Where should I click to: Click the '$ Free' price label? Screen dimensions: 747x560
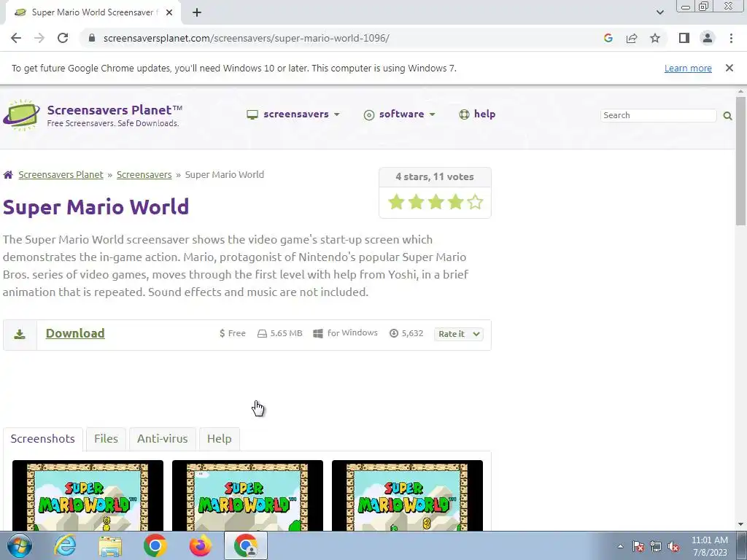coord(233,333)
